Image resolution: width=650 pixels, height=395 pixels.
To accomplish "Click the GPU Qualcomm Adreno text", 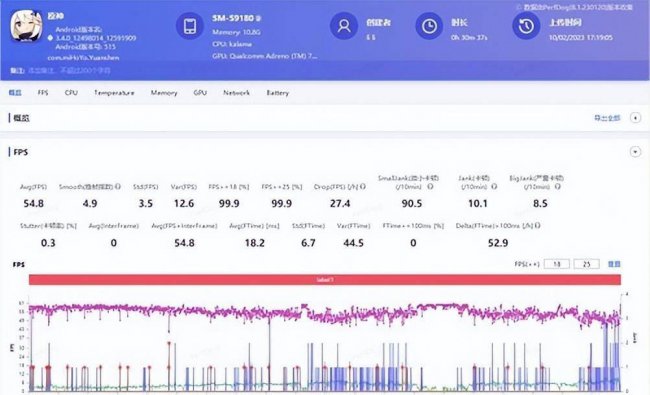I will click(x=265, y=56).
